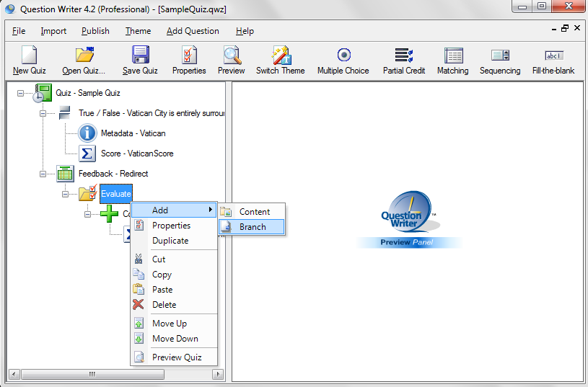This screenshot has height=387, width=588.
Task: Click the Feedback table icon
Action: coord(65,174)
